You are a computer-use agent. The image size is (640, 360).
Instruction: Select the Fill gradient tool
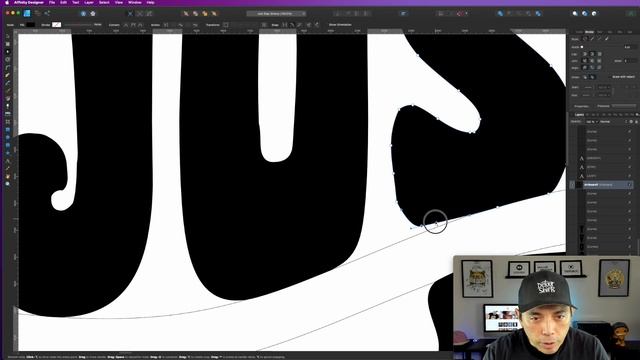(x=8, y=98)
